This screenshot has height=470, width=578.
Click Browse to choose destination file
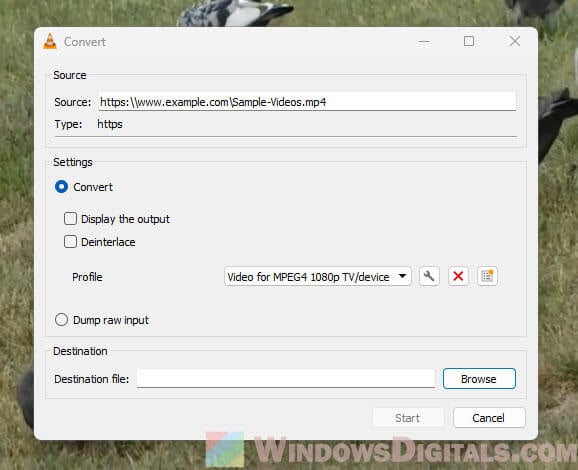(479, 379)
